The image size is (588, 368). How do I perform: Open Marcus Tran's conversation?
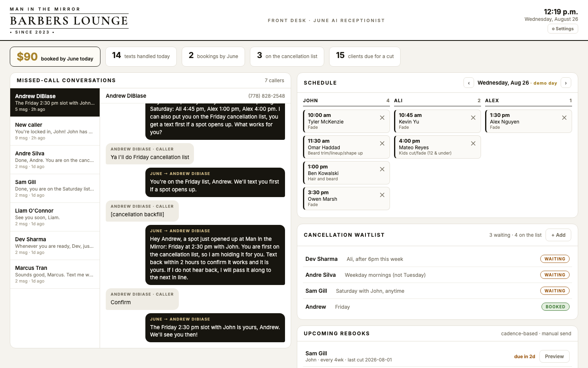pos(55,274)
